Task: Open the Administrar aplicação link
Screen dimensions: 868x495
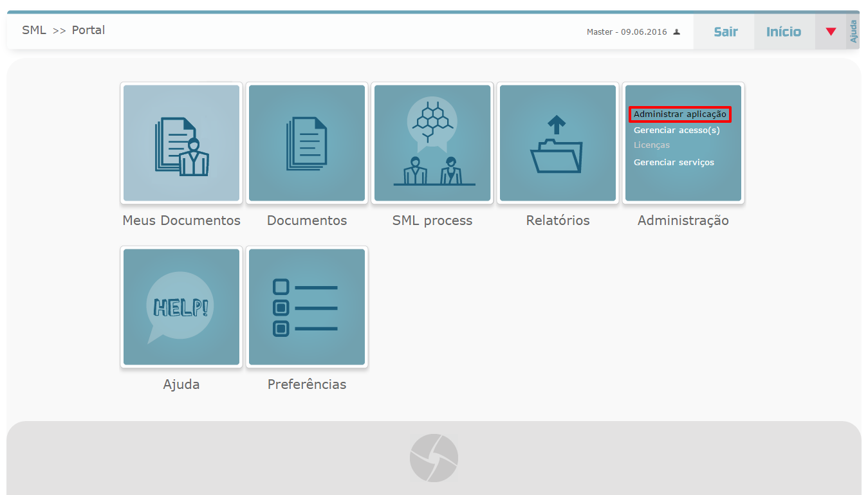Action: pyautogui.click(x=679, y=114)
